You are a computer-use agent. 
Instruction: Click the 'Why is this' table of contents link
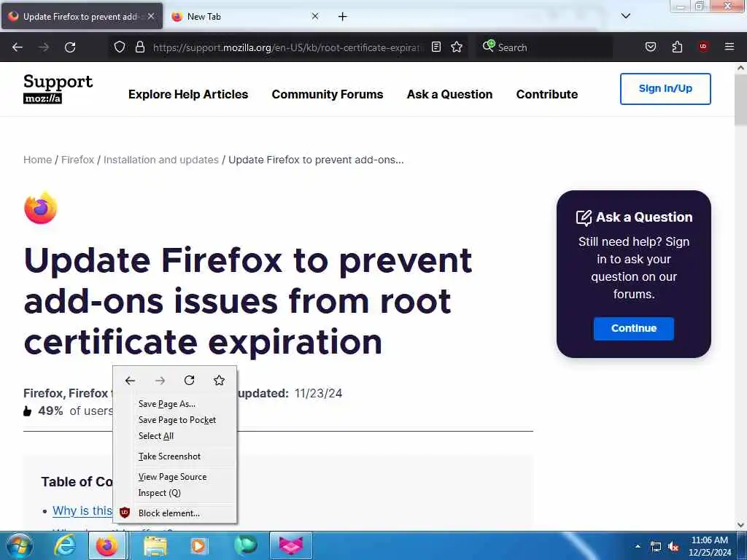82,510
